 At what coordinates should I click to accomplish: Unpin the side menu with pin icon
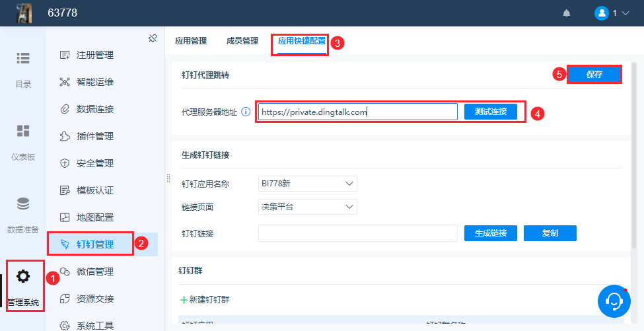point(153,38)
